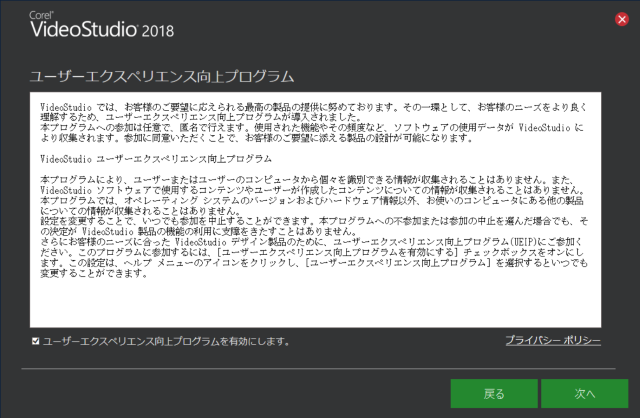640x418 pixels.
Task: Click the 次へ button
Action: (x=584, y=394)
